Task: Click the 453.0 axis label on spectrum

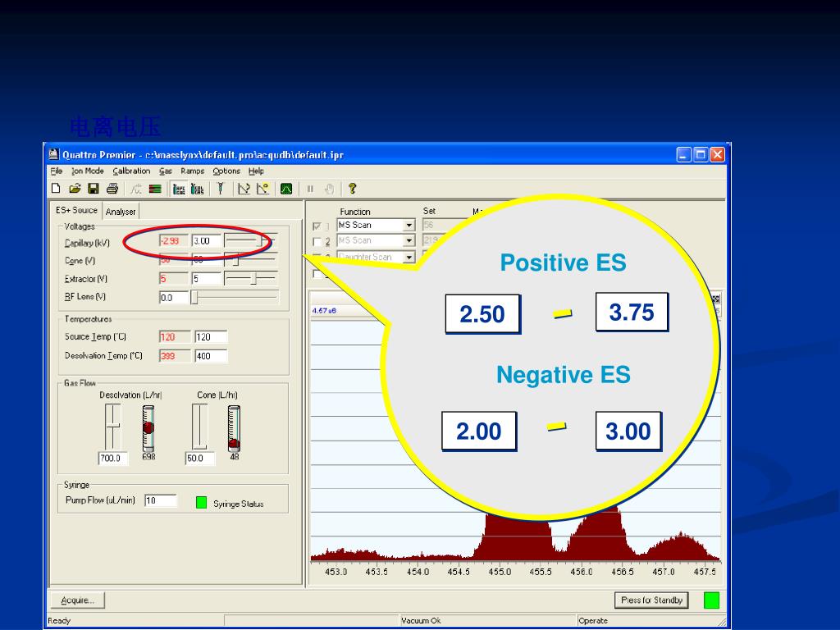Action: [x=336, y=572]
